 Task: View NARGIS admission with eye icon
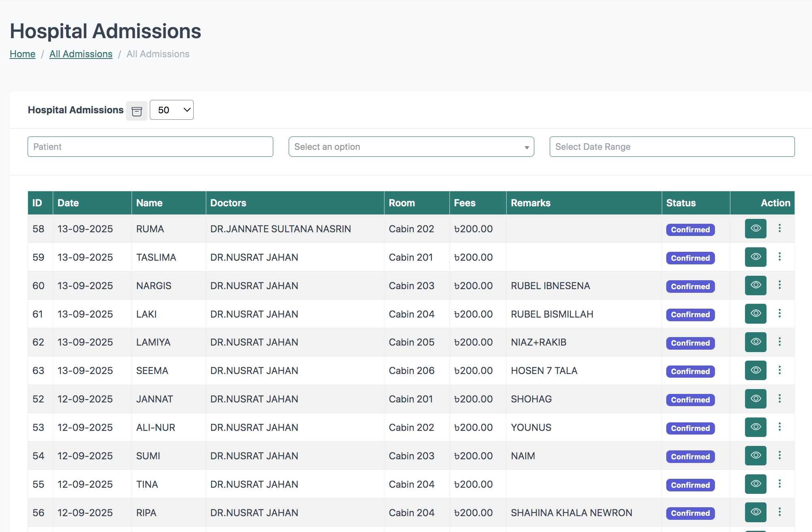tap(755, 285)
